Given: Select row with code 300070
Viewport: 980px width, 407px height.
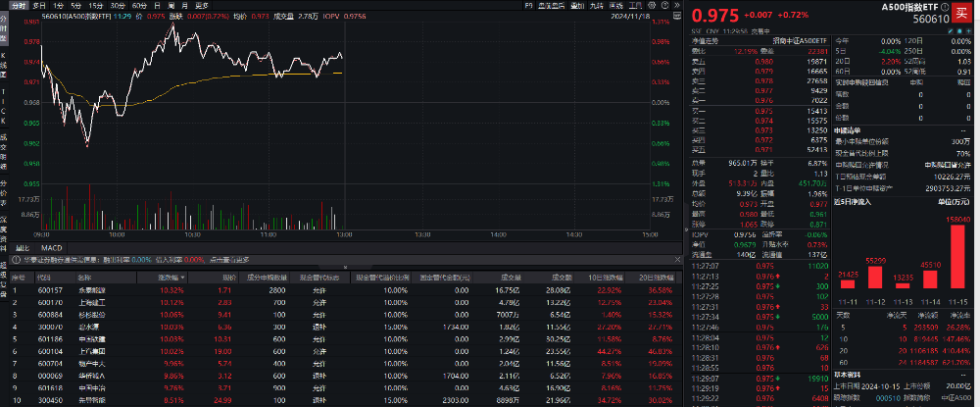Looking at the screenshot, I should 346,327.
